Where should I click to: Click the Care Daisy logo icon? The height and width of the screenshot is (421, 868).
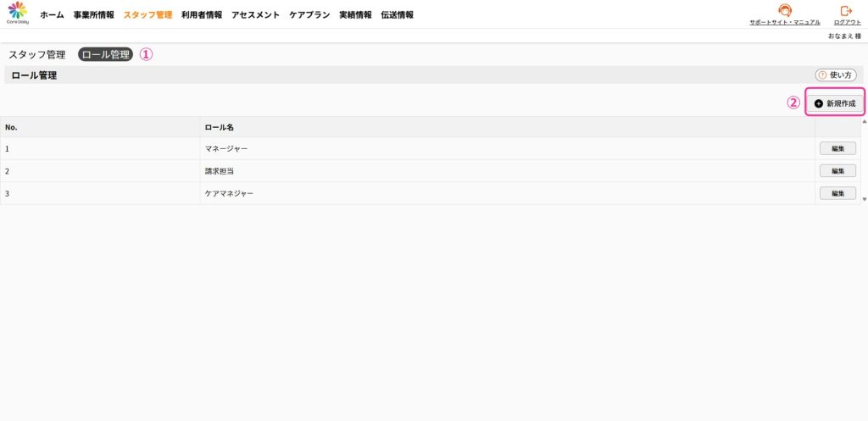tap(17, 12)
